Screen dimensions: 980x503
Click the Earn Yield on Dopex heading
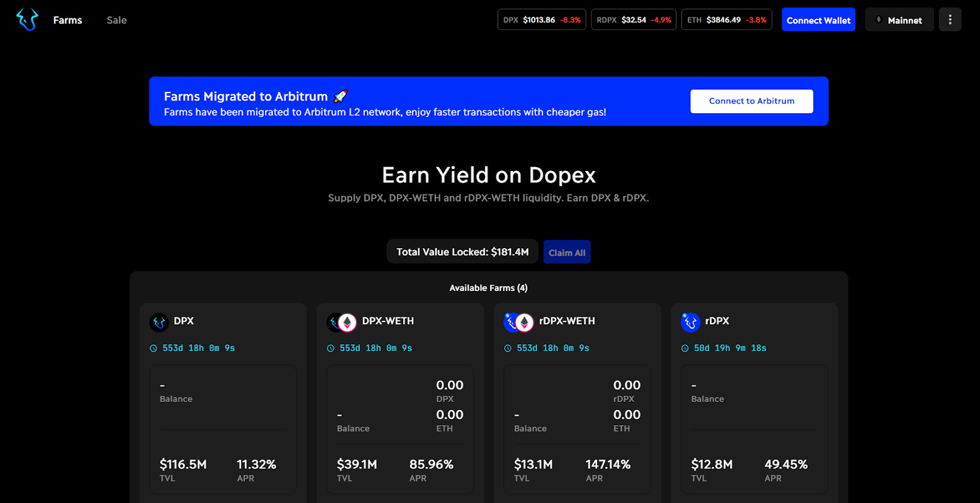tap(489, 175)
